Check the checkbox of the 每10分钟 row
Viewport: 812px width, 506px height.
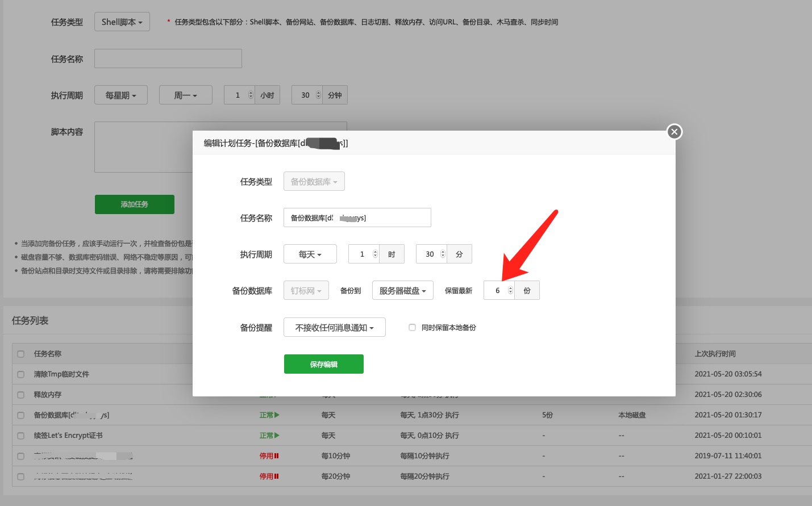(x=21, y=456)
